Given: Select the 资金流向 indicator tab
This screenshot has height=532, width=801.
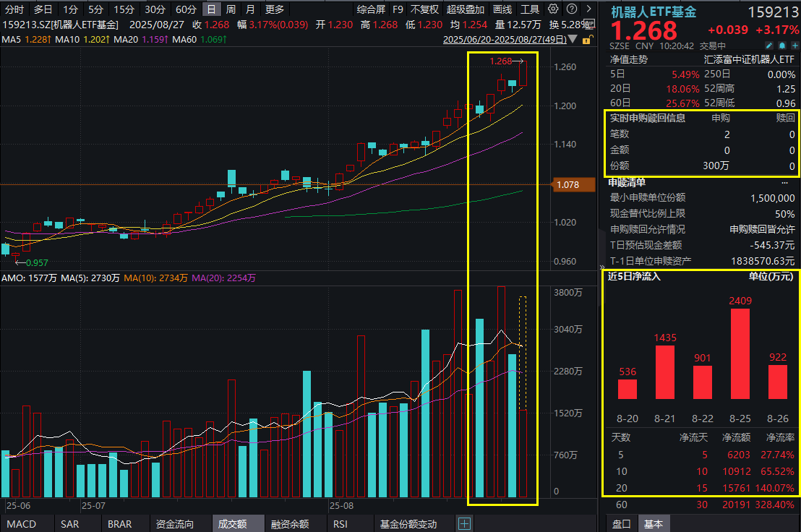Looking at the screenshot, I should point(174,524).
